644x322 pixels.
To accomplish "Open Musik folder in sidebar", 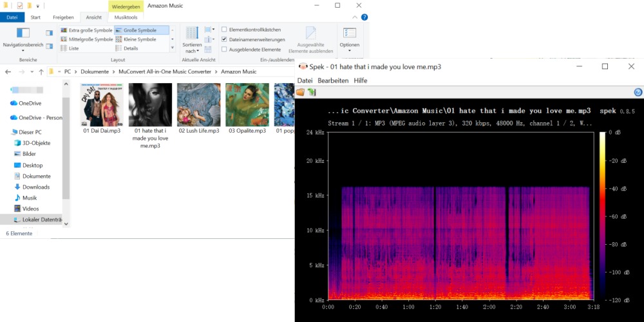I will tap(30, 198).
